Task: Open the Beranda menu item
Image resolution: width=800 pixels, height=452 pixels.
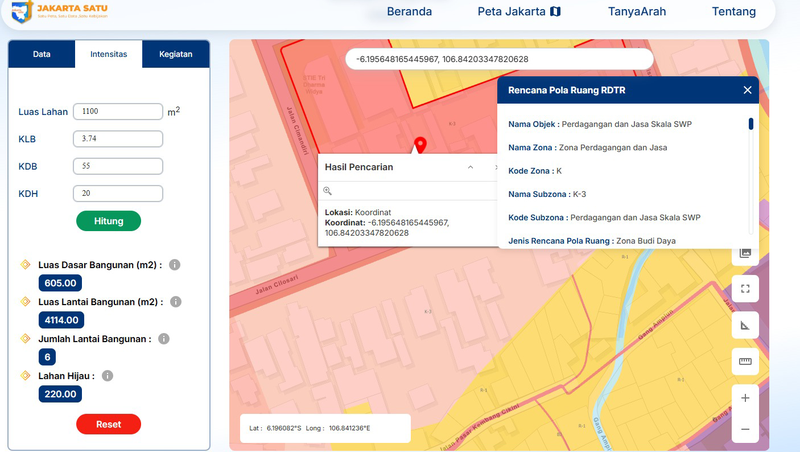Action: (409, 11)
